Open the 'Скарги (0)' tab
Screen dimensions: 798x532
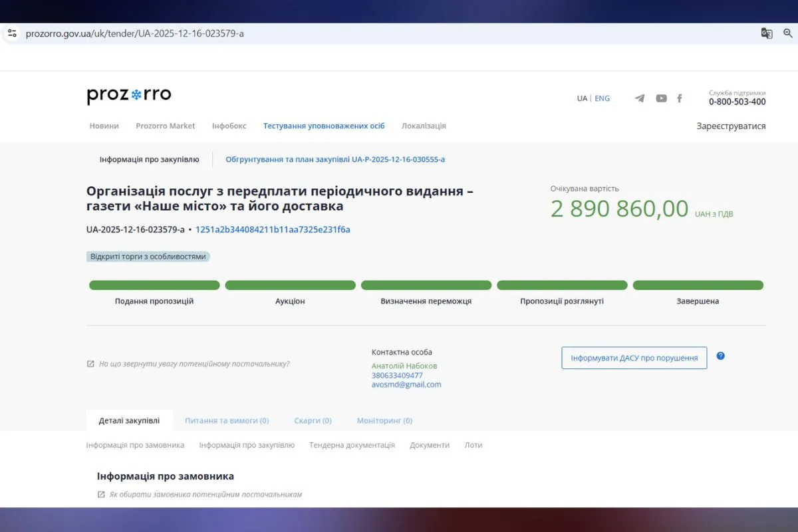313,420
